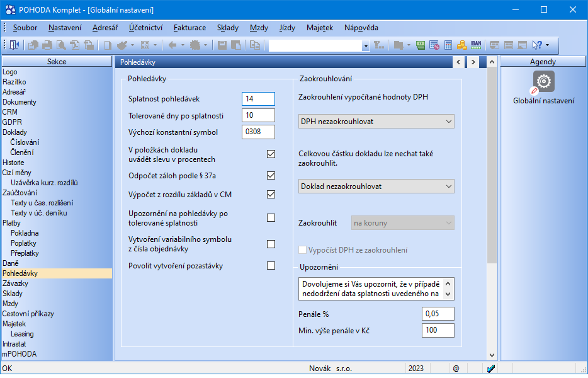
Task: Click the PDF export icon in toolbar
Action: tap(75, 45)
